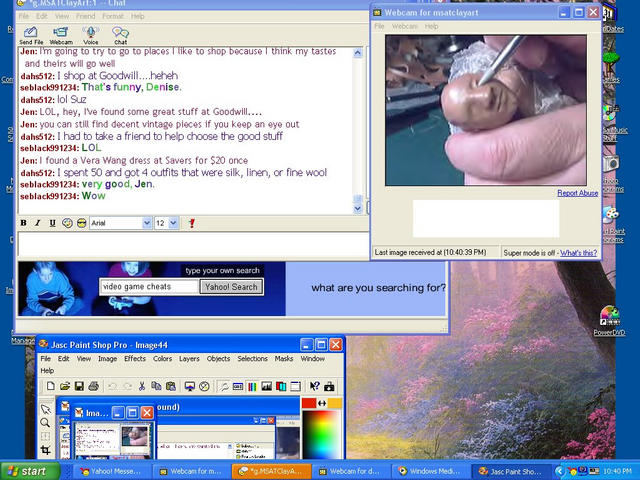
Task: Toggle the Color Palette bars icon
Action: [252, 386]
